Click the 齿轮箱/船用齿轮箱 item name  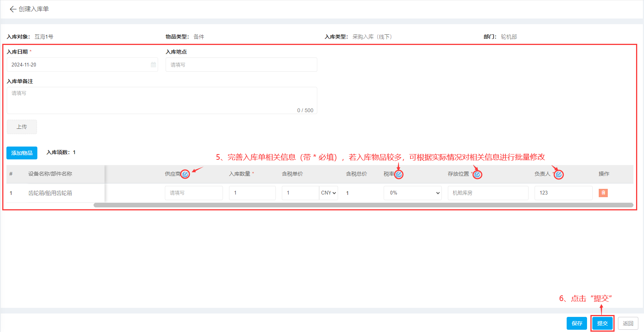point(50,193)
